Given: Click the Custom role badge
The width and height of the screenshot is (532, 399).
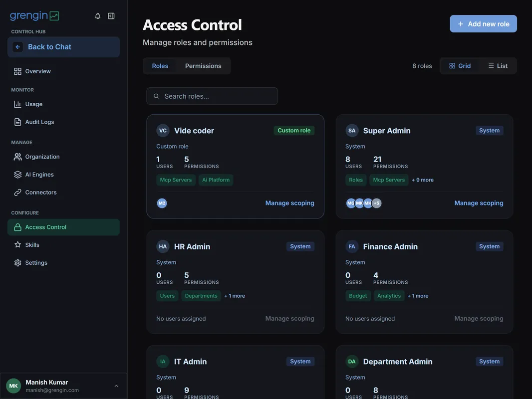Looking at the screenshot, I should 294,131.
